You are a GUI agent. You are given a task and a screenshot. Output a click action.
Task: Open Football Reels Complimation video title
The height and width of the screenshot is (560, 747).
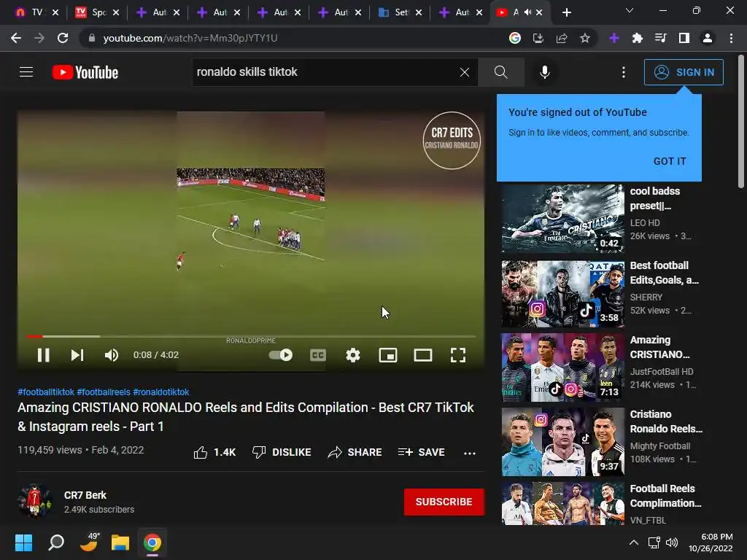pos(665,496)
